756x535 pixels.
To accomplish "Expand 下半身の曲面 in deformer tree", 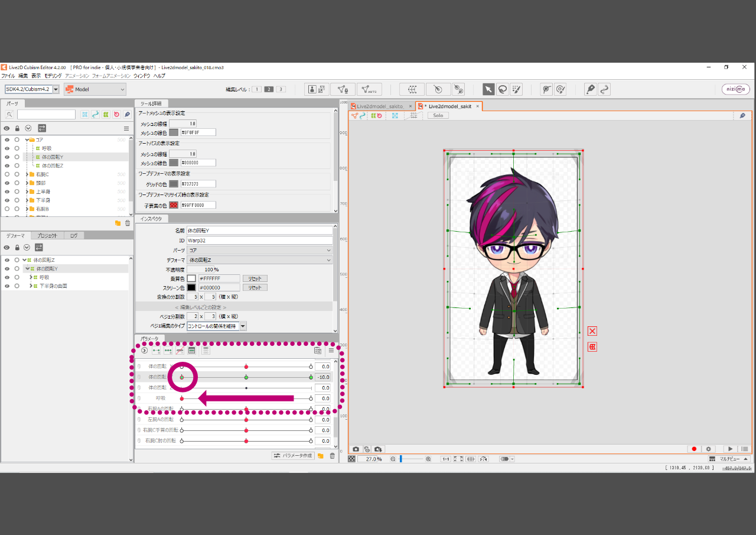I will point(31,286).
